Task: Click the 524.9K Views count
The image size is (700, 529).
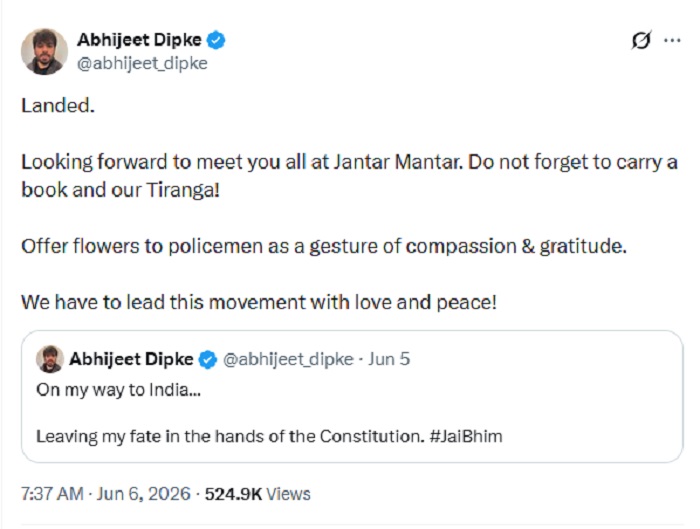Action: point(258,494)
